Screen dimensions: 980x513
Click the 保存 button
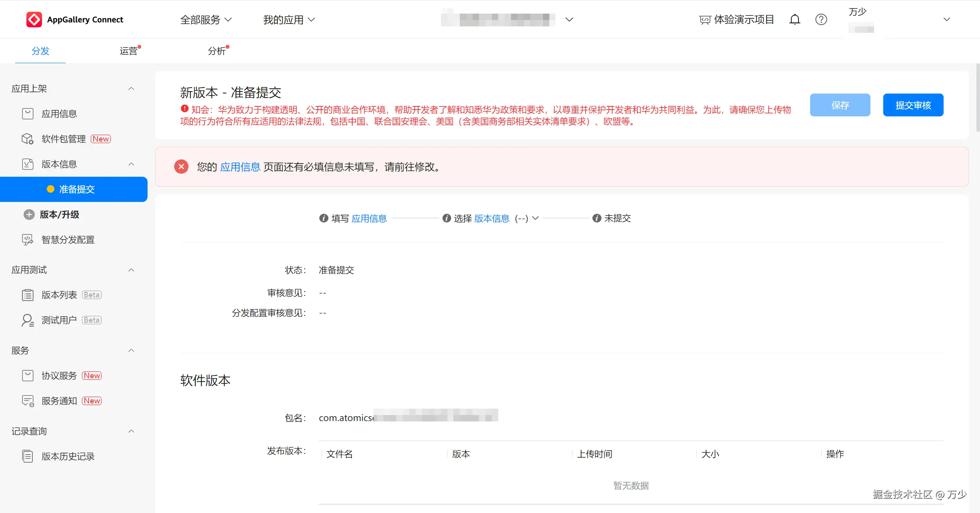point(840,105)
